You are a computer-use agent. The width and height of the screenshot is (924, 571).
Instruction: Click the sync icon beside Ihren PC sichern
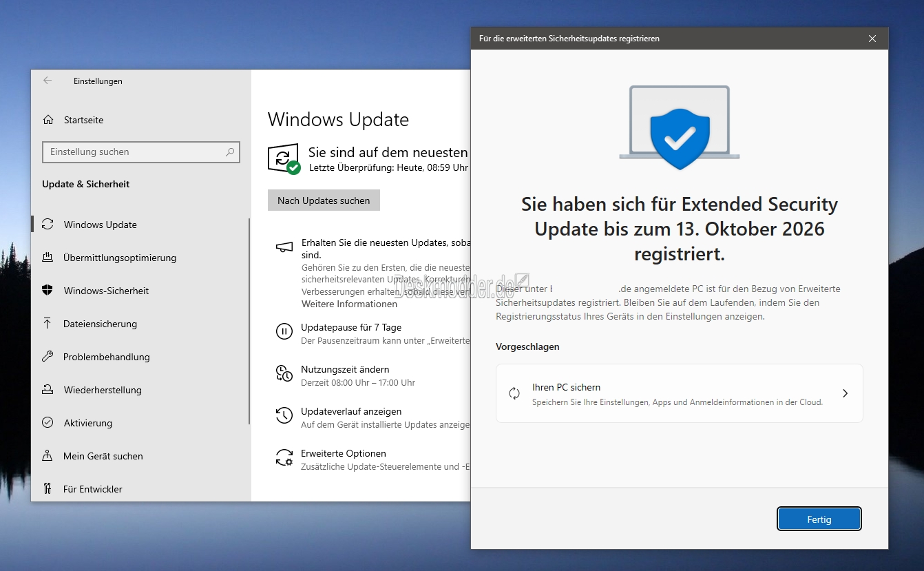point(514,393)
